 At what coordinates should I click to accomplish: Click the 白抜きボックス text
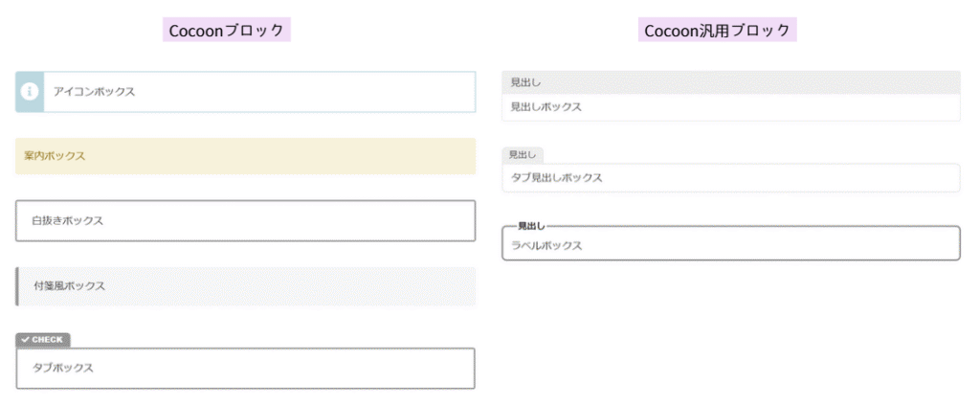[68, 221]
